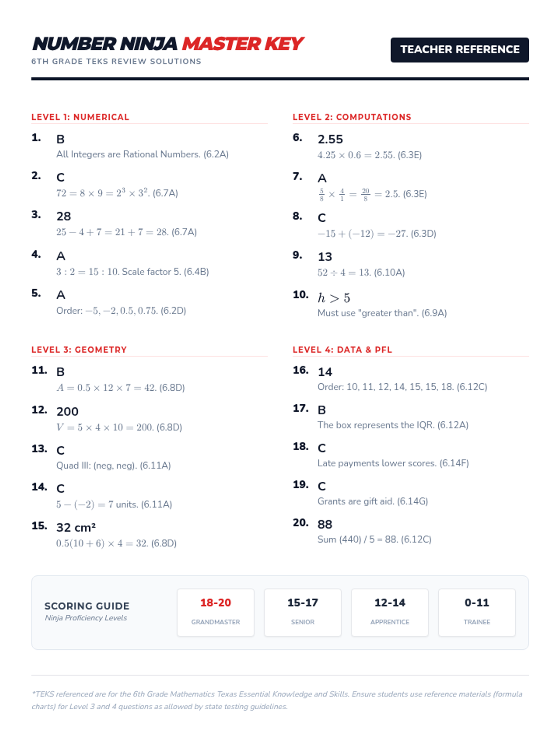Click the Level 4: Data & PFL heading
560x747 pixels.
(342, 350)
